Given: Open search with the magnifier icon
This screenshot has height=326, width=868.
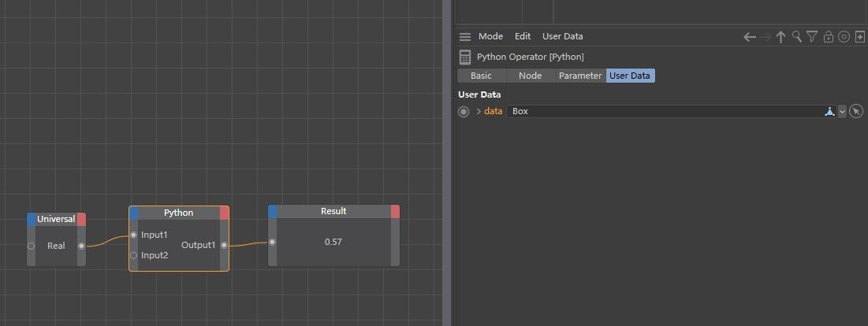Looking at the screenshot, I should click(x=796, y=37).
